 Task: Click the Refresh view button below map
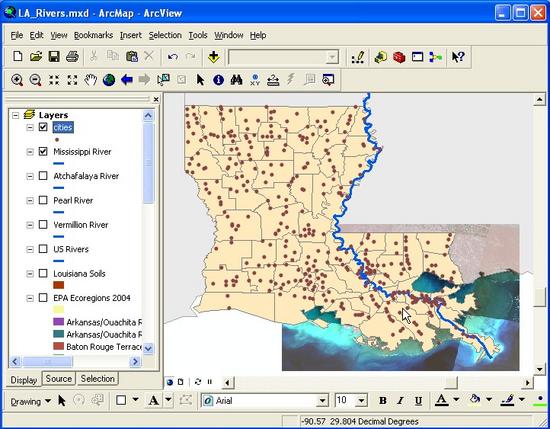(x=198, y=382)
